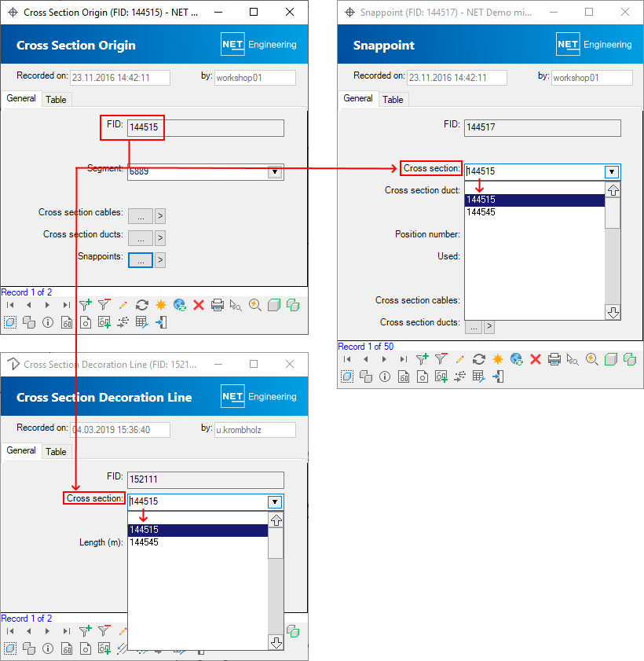Open the Table tab in Snappoint window

(393, 100)
